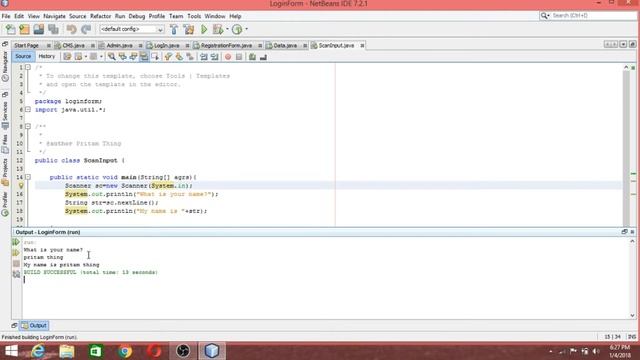
Task: Click the Uncomment editor toolbar icon
Action: pyautogui.click(x=263, y=57)
